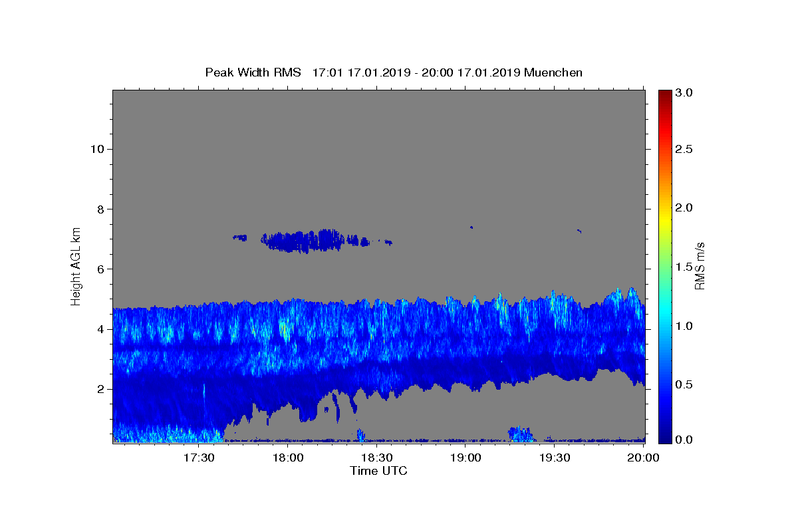798x532 pixels.
Task: Click the colorbar label '0.0'
Action: click(685, 440)
